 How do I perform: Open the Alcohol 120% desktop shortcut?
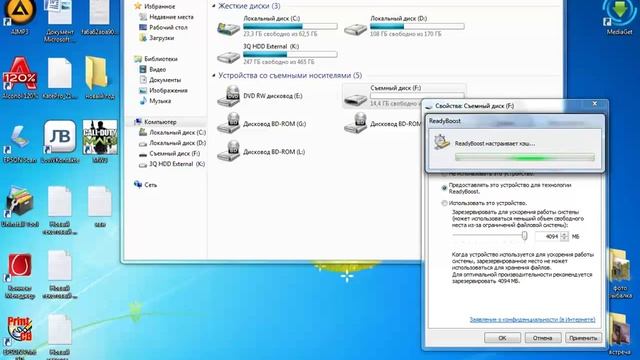(x=20, y=78)
